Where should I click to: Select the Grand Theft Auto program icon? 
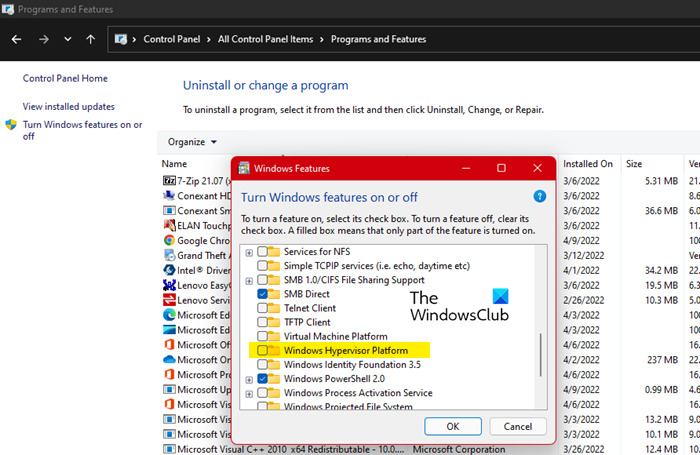169,255
